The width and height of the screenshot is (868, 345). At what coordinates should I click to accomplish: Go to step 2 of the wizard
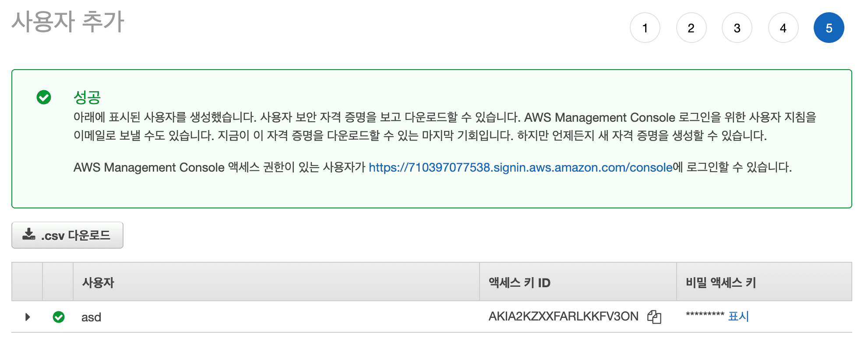click(x=691, y=28)
